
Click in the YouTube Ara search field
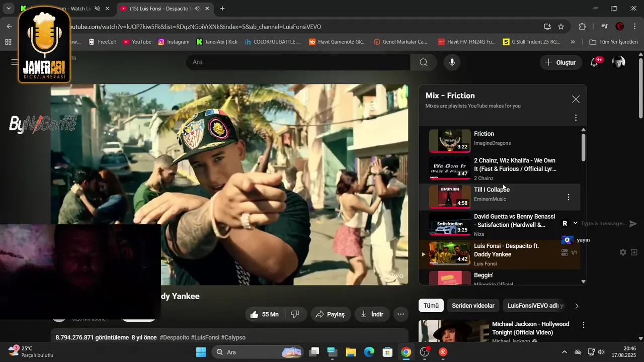click(x=298, y=62)
